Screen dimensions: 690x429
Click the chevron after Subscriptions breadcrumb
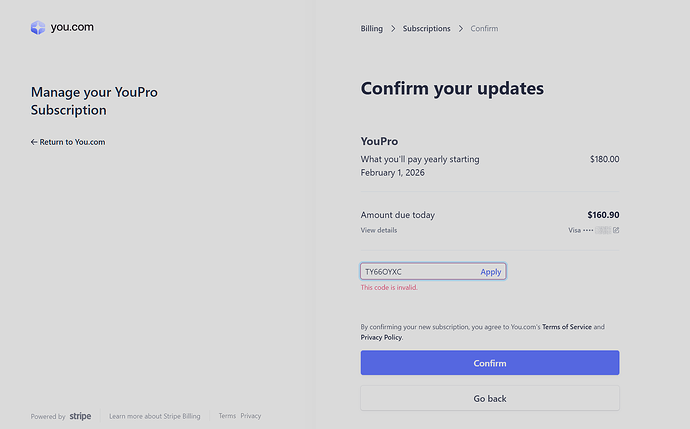[x=461, y=29]
